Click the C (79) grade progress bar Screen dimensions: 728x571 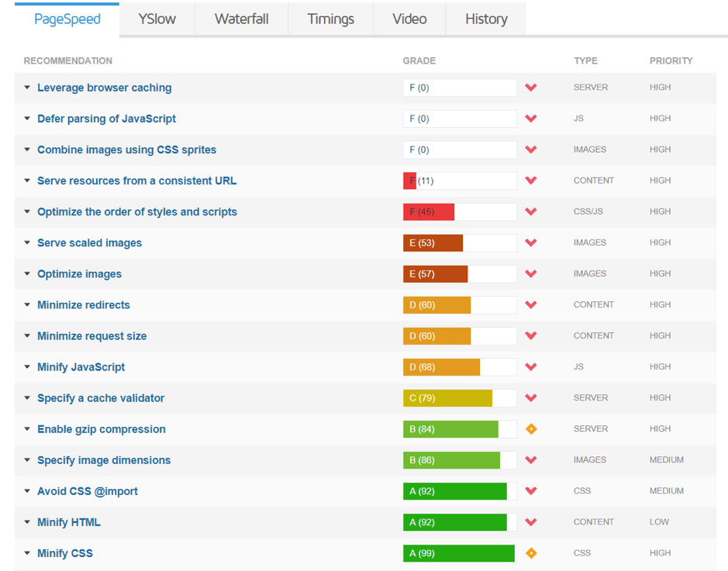(459, 398)
